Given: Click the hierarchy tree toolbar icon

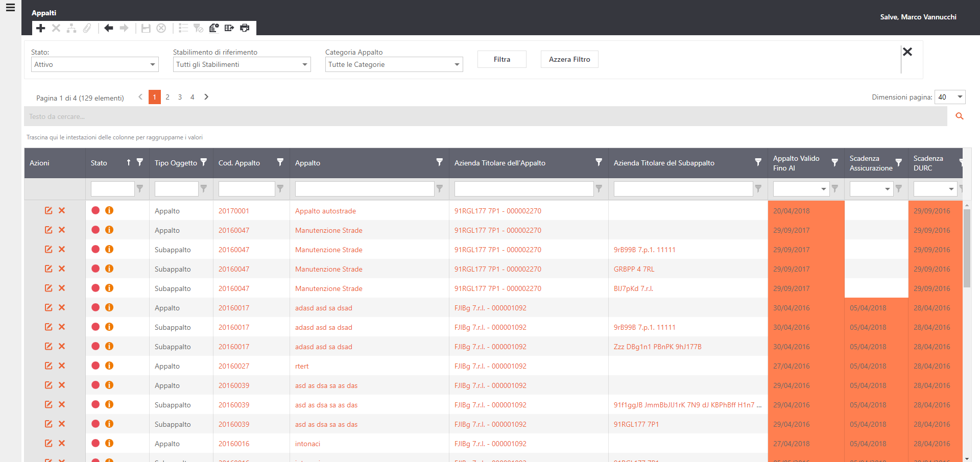Looking at the screenshot, I should [71, 28].
